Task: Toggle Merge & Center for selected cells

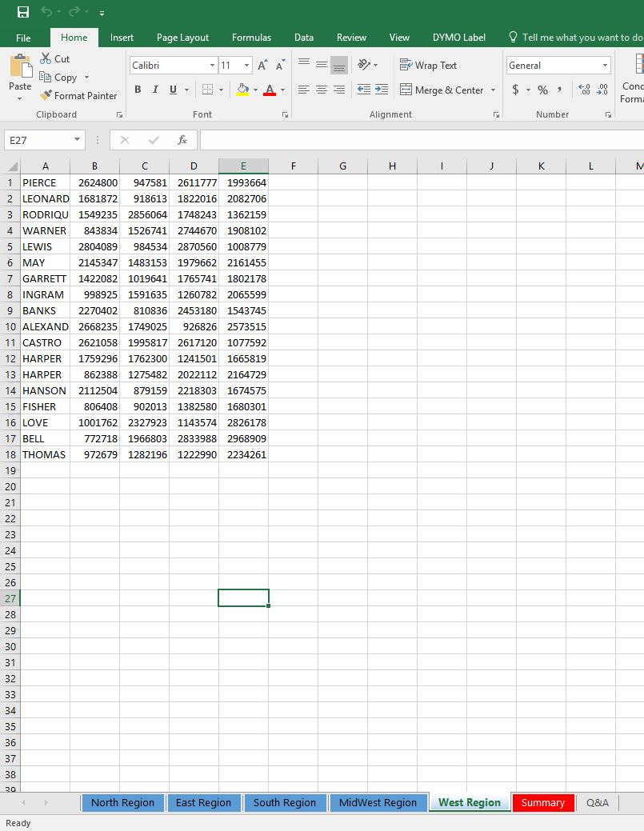Action: coord(442,90)
